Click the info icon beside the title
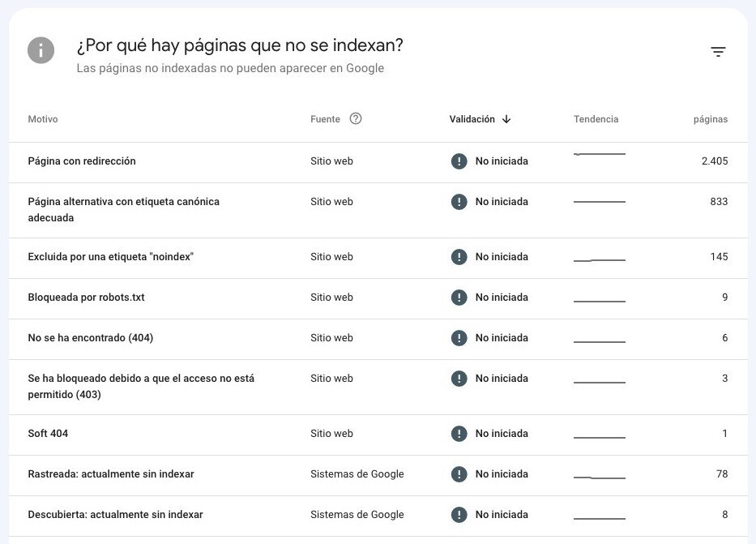Viewport: 756px width, 544px height. [x=41, y=50]
